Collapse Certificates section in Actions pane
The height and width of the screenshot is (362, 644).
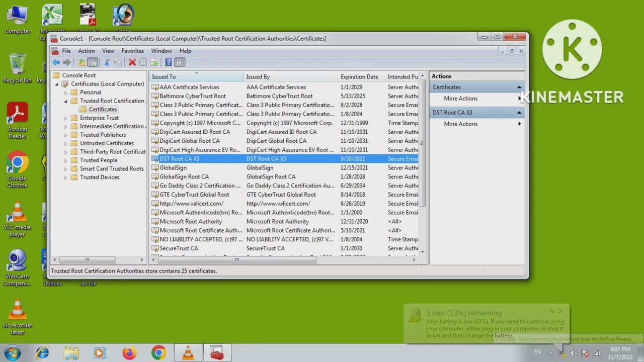(x=519, y=87)
